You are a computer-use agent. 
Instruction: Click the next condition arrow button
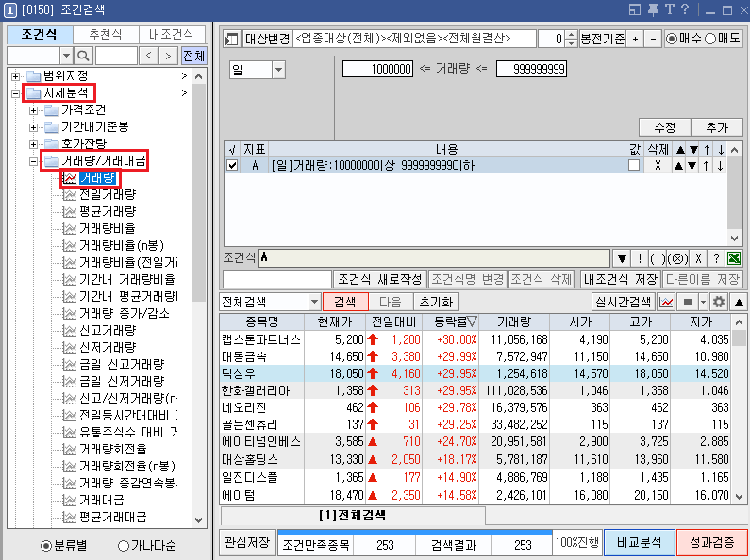coord(168,56)
